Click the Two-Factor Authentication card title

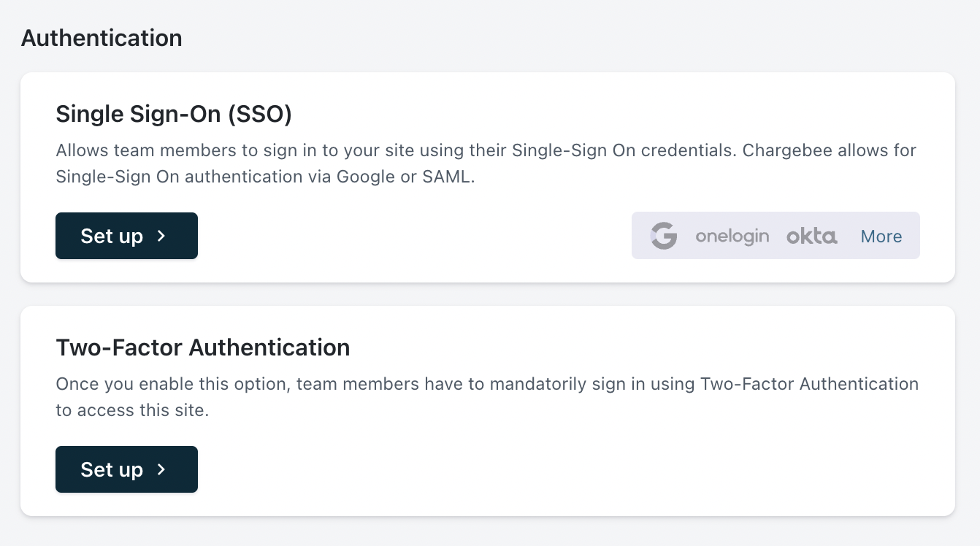click(x=203, y=347)
